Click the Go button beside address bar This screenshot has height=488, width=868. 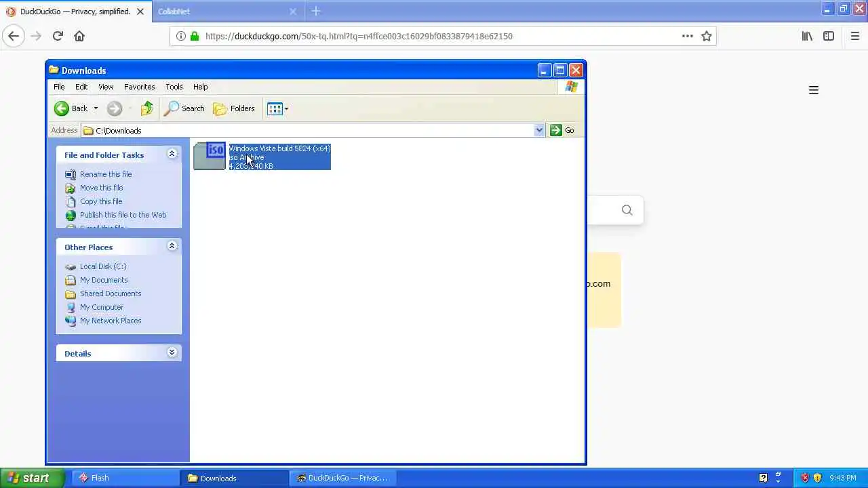click(x=563, y=130)
